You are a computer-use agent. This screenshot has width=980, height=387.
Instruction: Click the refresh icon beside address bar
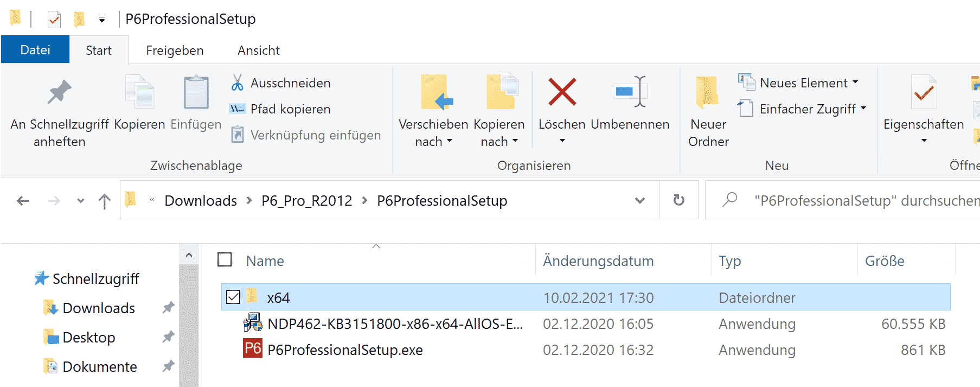[x=678, y=200]
